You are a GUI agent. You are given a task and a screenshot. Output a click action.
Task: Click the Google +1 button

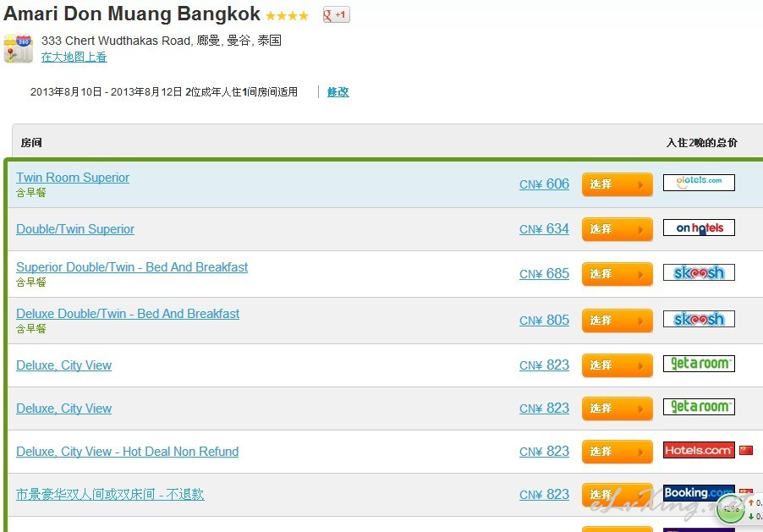[337, 14]
